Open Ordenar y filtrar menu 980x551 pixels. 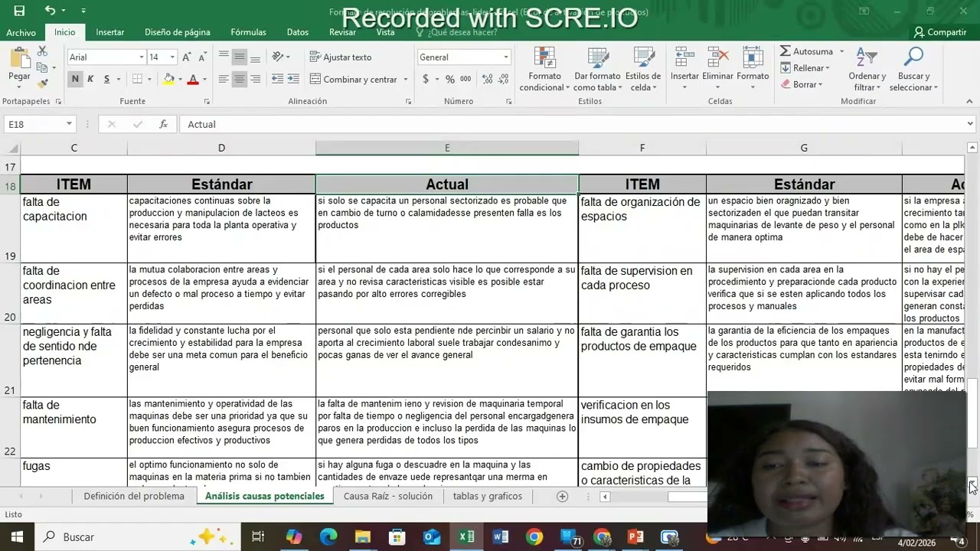click(867, 69)
